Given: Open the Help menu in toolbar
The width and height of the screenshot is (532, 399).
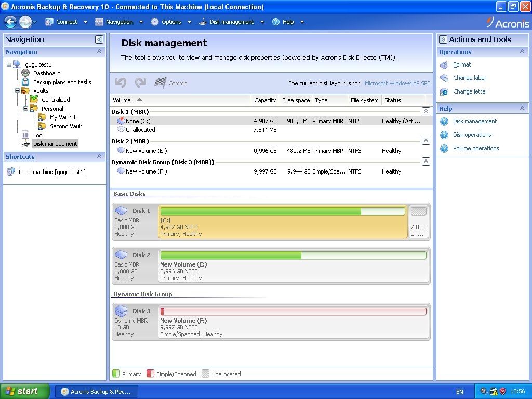Looking at the screenshot, I should click(288, 22).
